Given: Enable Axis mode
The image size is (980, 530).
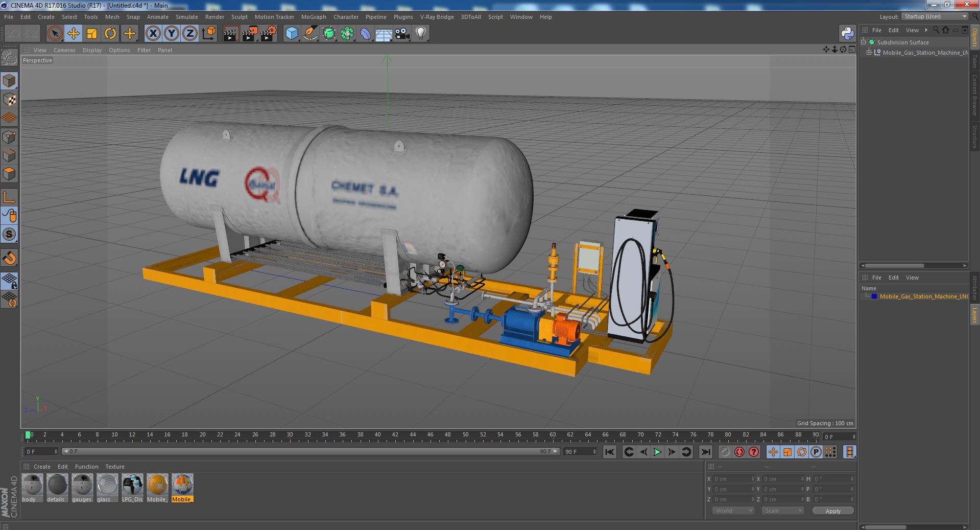Looking at the screenshot, I should coord(9,197).
